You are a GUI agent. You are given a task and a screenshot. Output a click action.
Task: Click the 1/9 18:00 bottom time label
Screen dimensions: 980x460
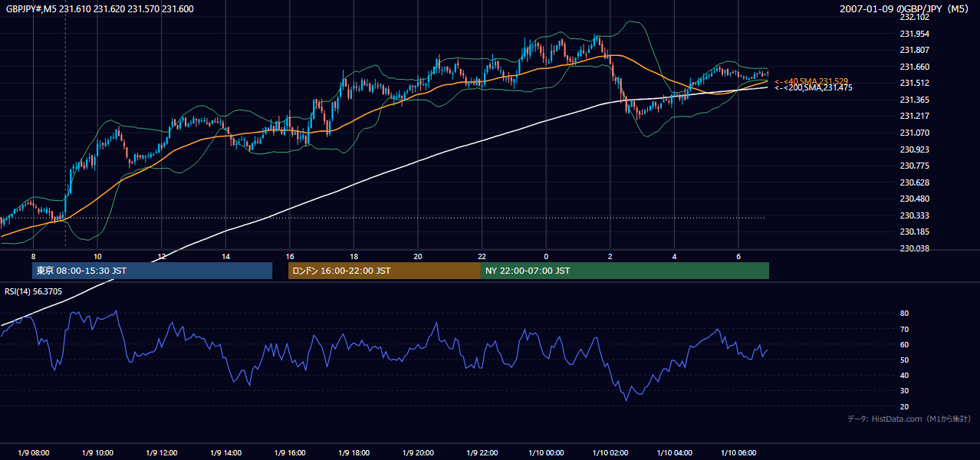tap(354, 452)
